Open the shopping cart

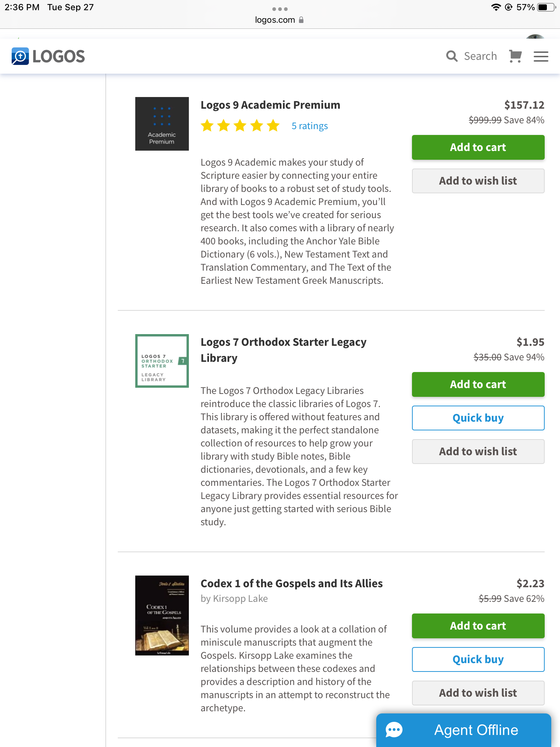515,56
